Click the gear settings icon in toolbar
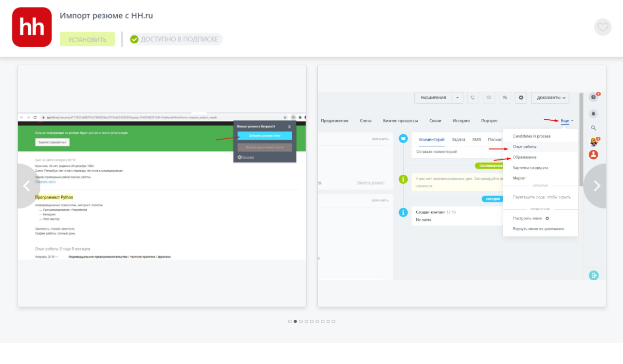Image resolution: width=623 pixels, height=364 pixels. (521, 98)
